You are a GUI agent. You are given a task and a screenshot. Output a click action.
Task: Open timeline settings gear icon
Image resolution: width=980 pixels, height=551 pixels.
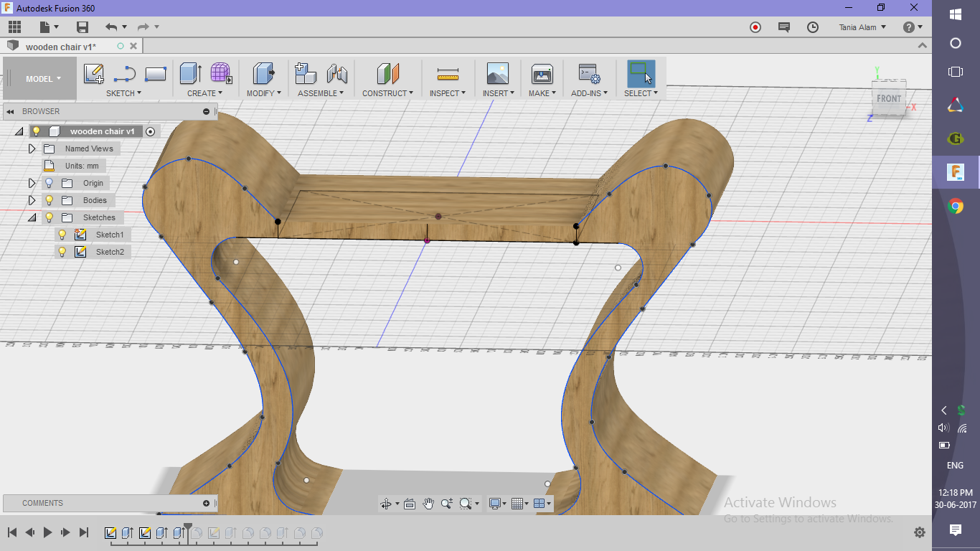coord(920,532)
